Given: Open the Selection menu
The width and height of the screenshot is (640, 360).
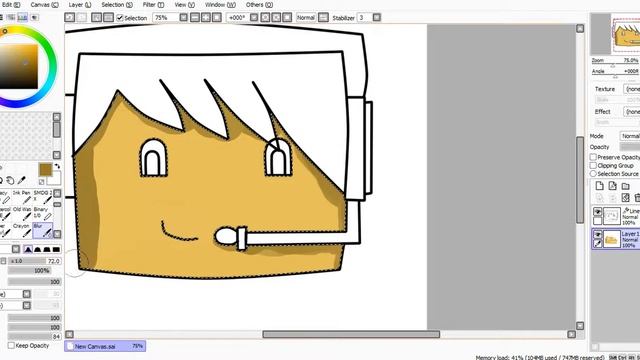Looking at the screenshot, I should pyautogui.click(x=117, y=5).
